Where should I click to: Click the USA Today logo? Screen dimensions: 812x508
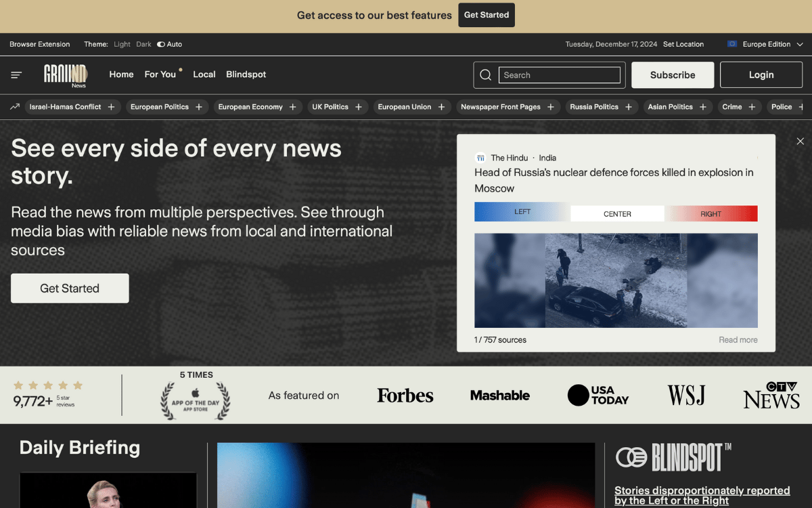[x=598, y=396]
